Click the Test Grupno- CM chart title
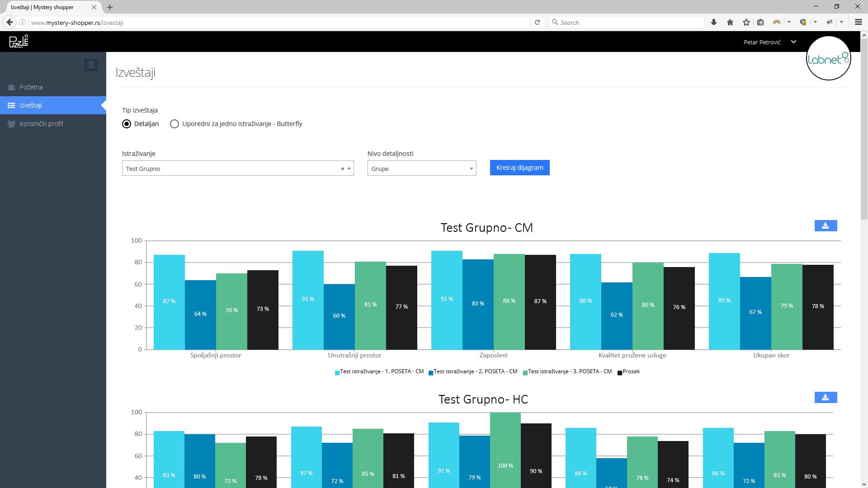The height and width of the screenshot is (488, 868). 487,228
